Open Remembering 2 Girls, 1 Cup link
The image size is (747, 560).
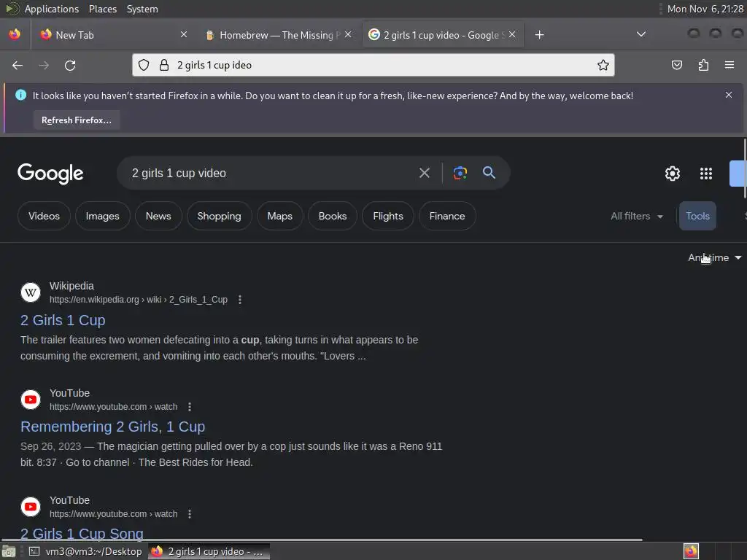click(112, 427)
